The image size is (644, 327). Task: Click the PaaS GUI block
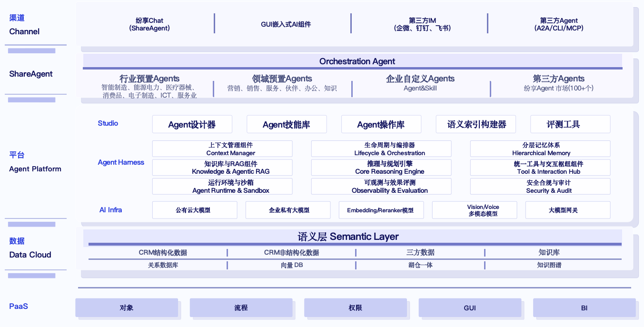click(x=470, y=308)
